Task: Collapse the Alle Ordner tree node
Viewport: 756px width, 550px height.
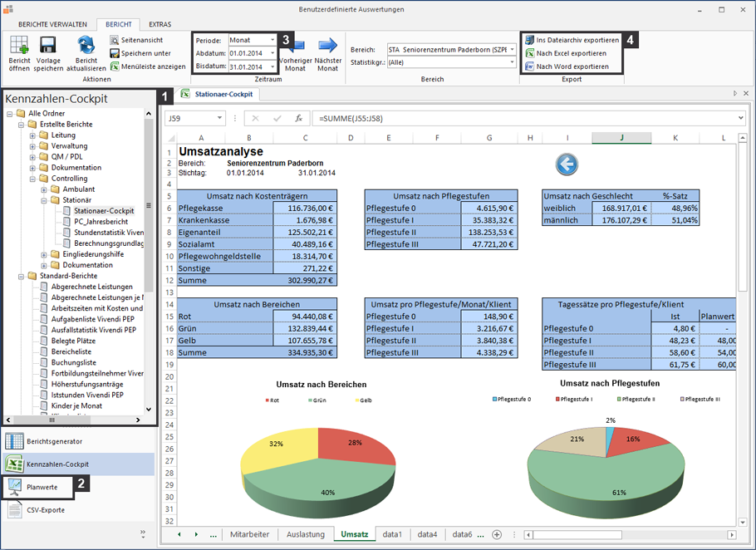Action: click(x=10, y=114)
